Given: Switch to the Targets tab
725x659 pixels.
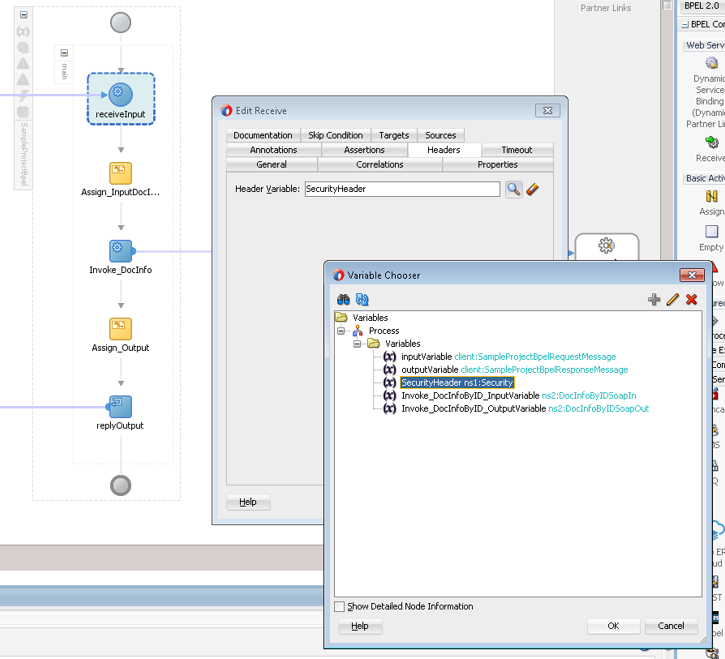Looking at the screenshot, I should 394,135.
